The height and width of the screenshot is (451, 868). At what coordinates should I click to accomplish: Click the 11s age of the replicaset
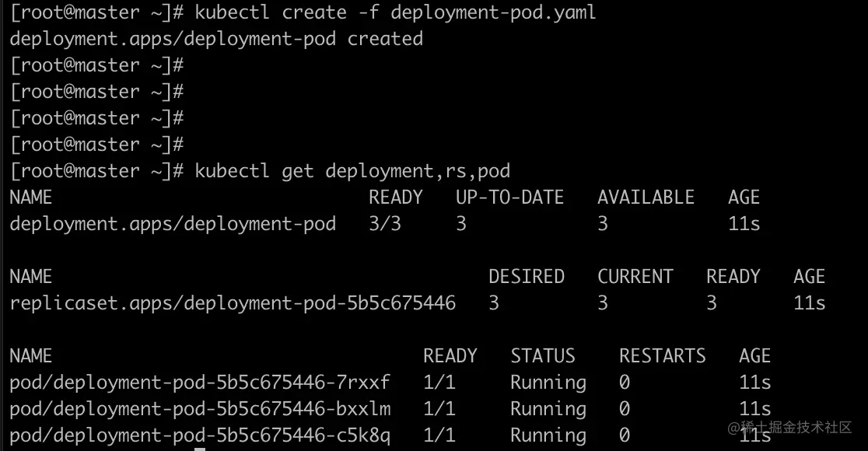(809, 302)
